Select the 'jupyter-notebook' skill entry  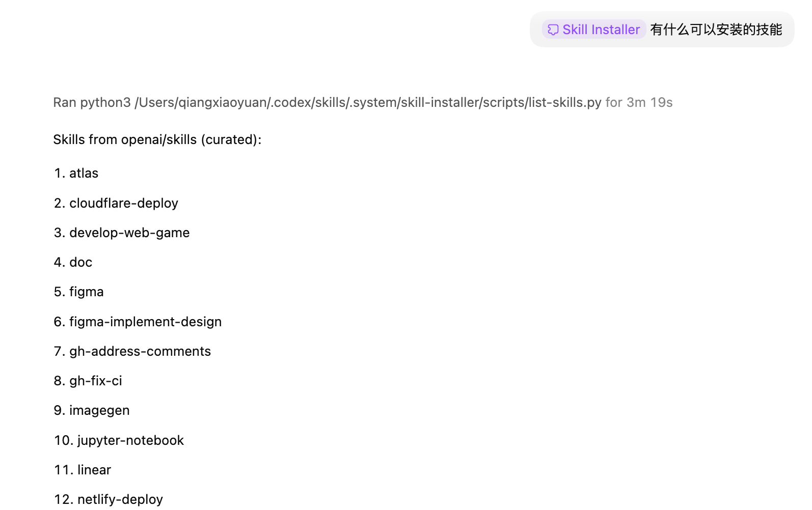point(130,440)
